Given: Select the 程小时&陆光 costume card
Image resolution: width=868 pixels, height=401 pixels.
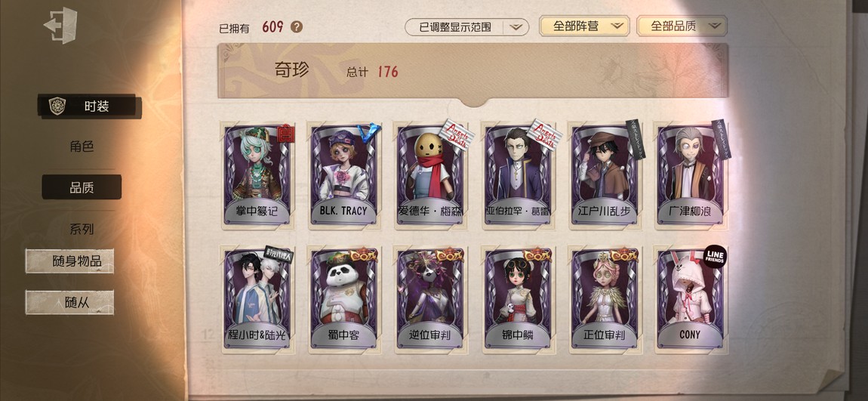Looking at the screenshot, I should pos(258,300).
